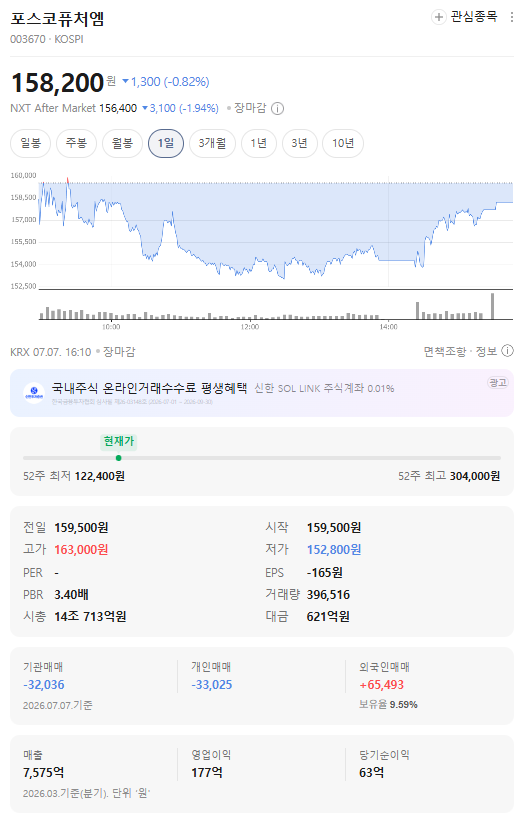Click the KRX 07.07. 16:10 timestamp

point(51,352)
